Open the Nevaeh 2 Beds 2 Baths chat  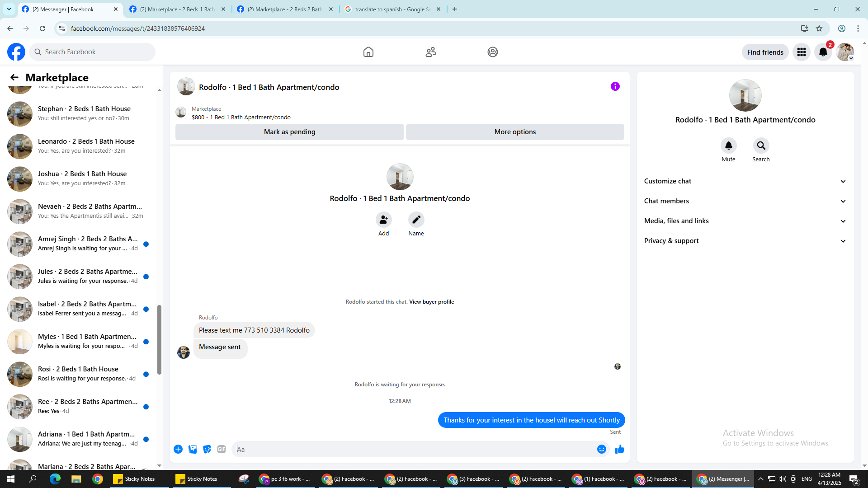(x=80, y=211)
